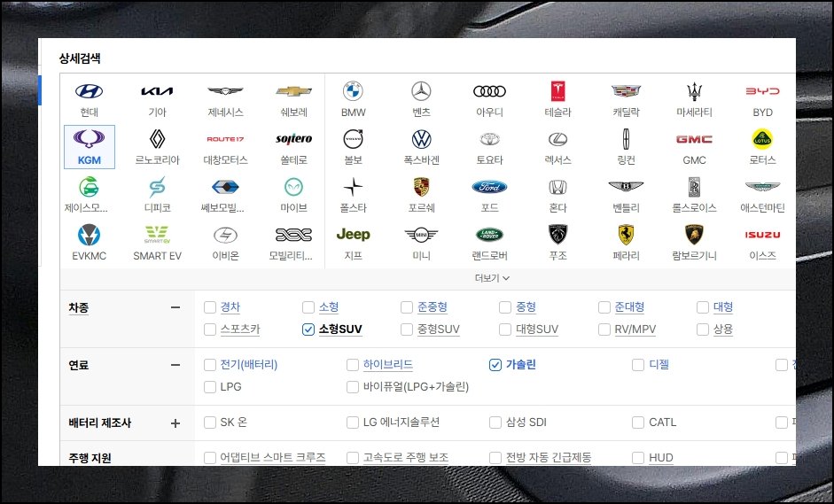This screenshot has height=504, width=834.
Task: Tick the 대형SUV checkbox
Action: (x=505, y=330)
